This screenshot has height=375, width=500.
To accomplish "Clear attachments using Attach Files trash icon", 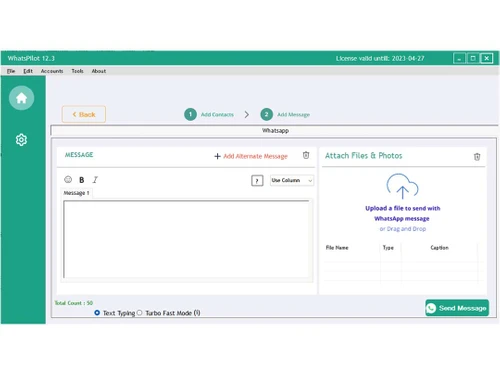I will [477, 157].
